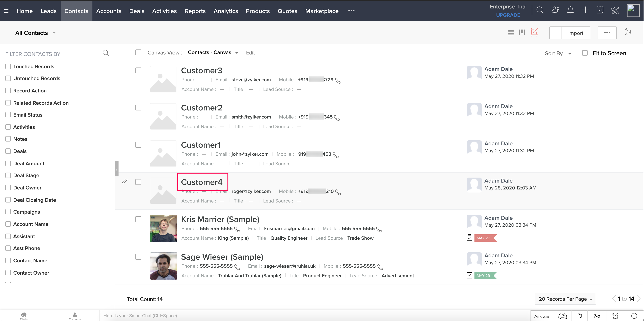The image size is (644, 321).
Task: Open the Sort By dropdown
Action: click(x=558, y=53)
